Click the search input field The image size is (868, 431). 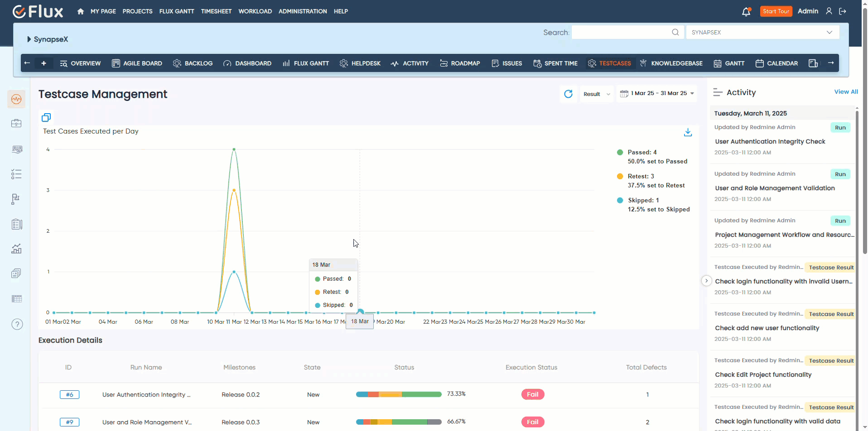point(627,32)
